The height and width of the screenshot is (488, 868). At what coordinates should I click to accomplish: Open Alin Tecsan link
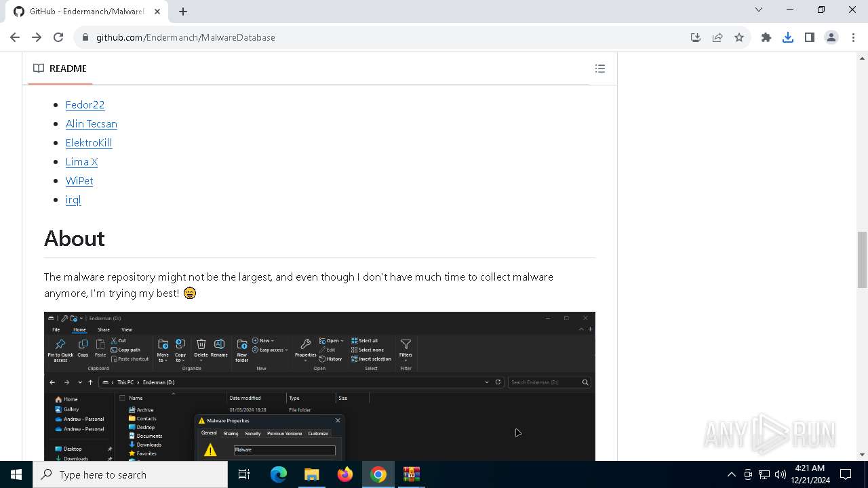click(x=91, y=123)
